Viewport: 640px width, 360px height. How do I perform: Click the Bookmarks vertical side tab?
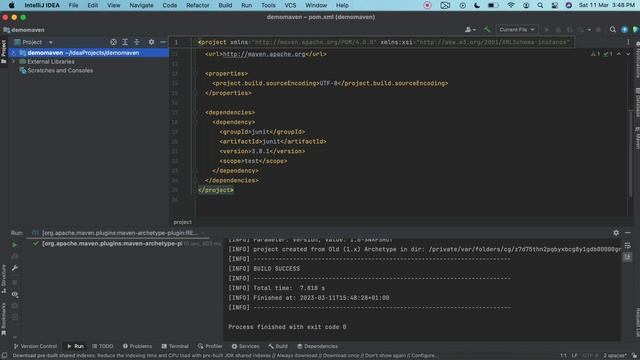coord(4,318)
